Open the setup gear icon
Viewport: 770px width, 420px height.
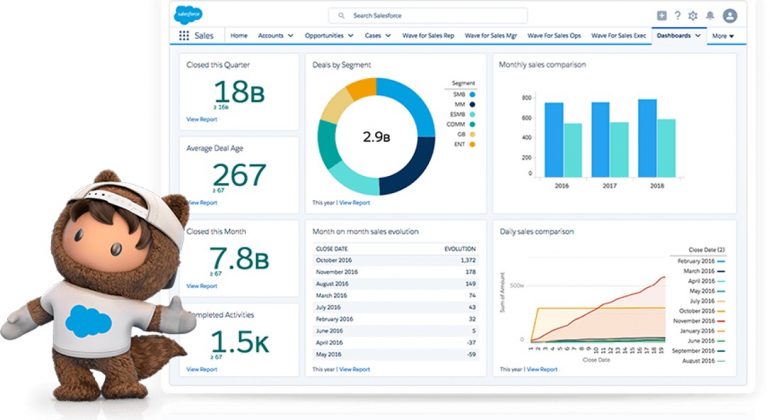point(693,16)
